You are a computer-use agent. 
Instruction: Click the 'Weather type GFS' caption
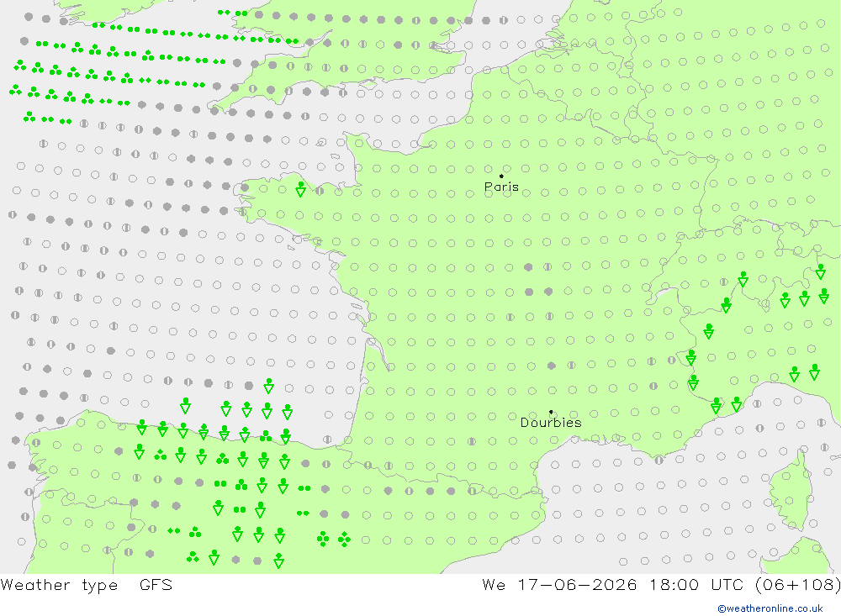point(87,584)
